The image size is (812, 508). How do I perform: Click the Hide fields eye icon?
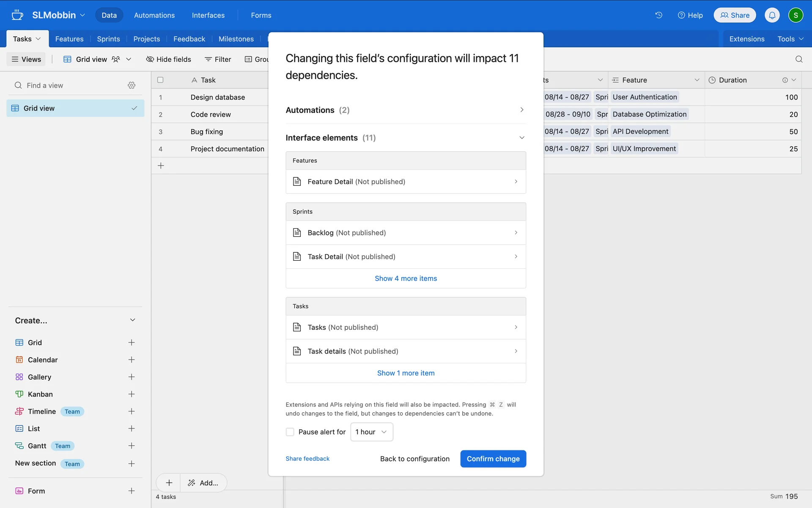pyautogui.click(x=150, y=59)
